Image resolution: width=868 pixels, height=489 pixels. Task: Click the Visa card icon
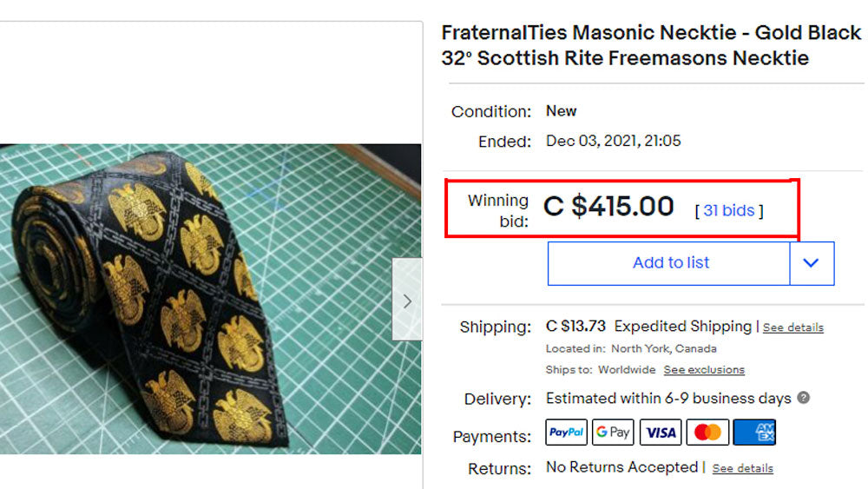click(661, 433)
